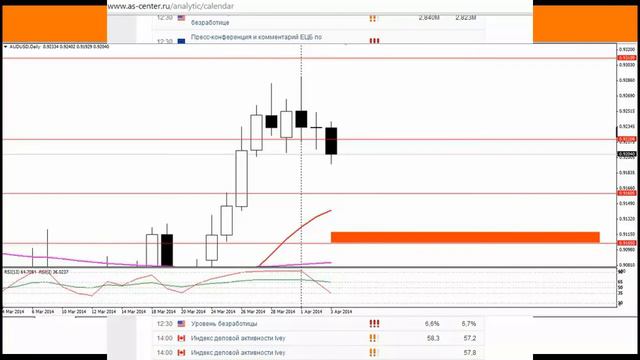The height and width of the screenshot is (360, 640).
Task: Click the first 'Индекс деловой активности Ivey' row
Action: click(318, 338)
